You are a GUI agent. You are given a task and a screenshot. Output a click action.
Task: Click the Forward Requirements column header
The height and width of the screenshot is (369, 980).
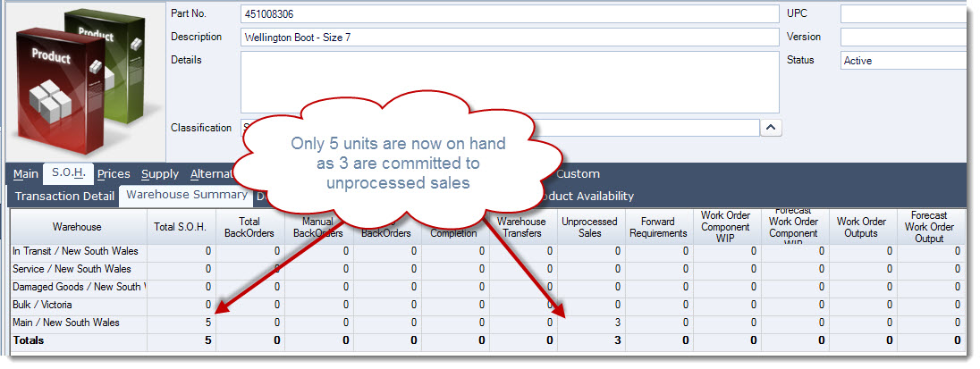tap(657, 227)
